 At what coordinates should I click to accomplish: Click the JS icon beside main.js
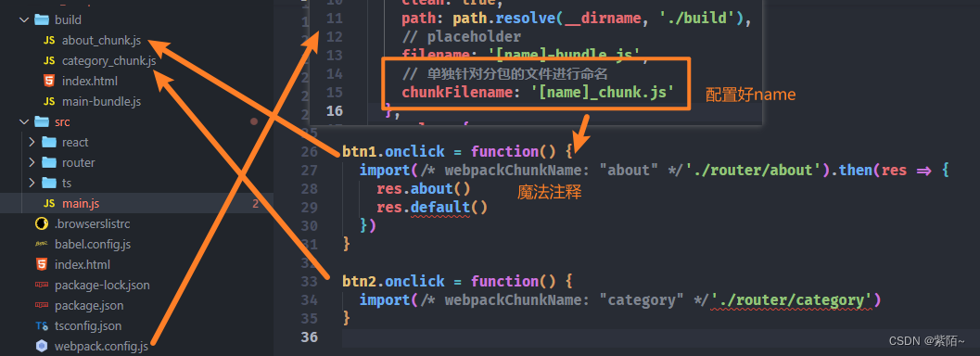click(x=49, y=204)
